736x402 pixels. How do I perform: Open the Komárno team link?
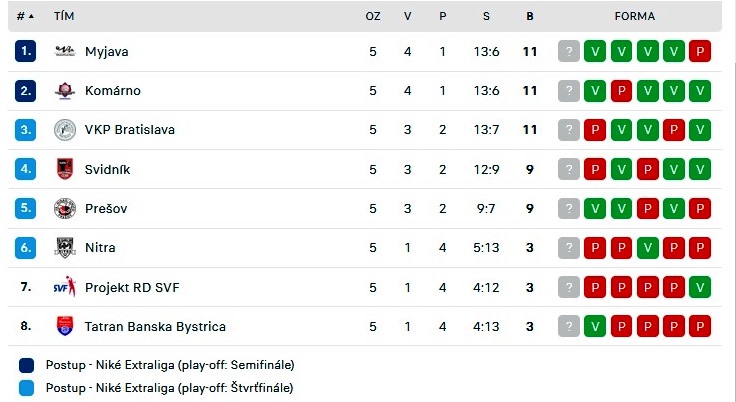point(113,91)
